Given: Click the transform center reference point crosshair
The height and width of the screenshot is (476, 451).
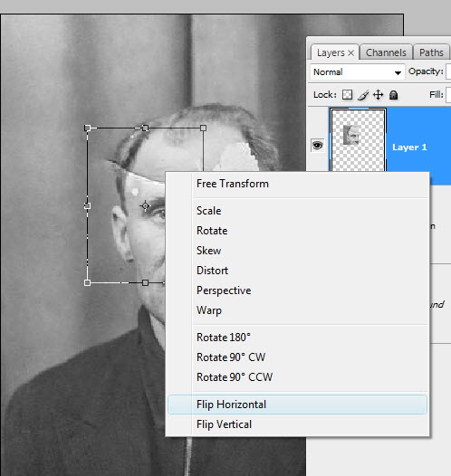Looking at the screenshot, I should coord(145,205).
